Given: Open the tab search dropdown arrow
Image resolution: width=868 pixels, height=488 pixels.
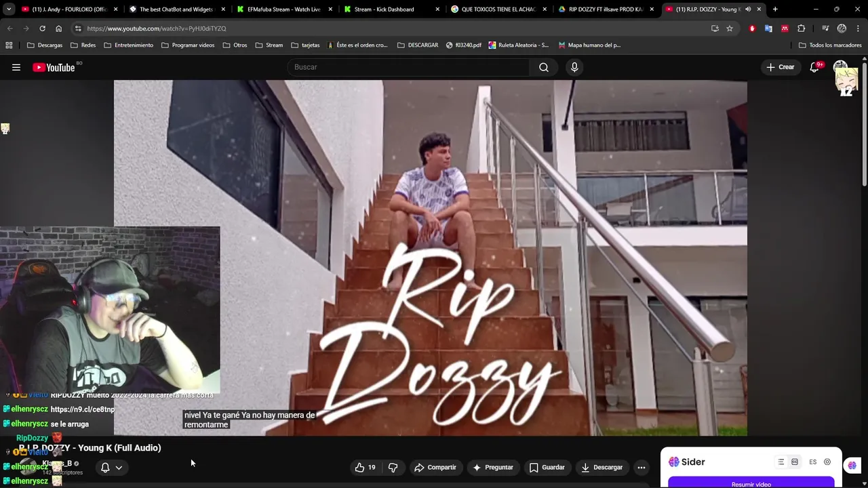Looking at the screenshot, I should tap(9, 9).
